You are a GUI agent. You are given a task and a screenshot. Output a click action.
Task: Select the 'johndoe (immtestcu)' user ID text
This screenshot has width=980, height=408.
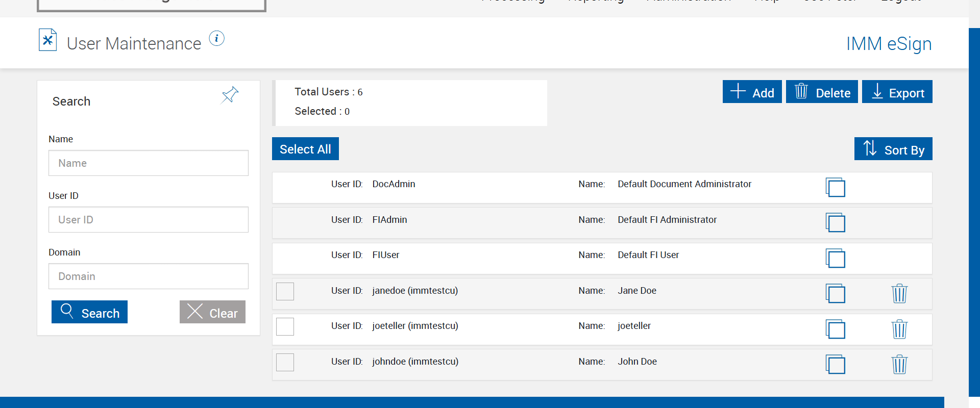point(415,362)
